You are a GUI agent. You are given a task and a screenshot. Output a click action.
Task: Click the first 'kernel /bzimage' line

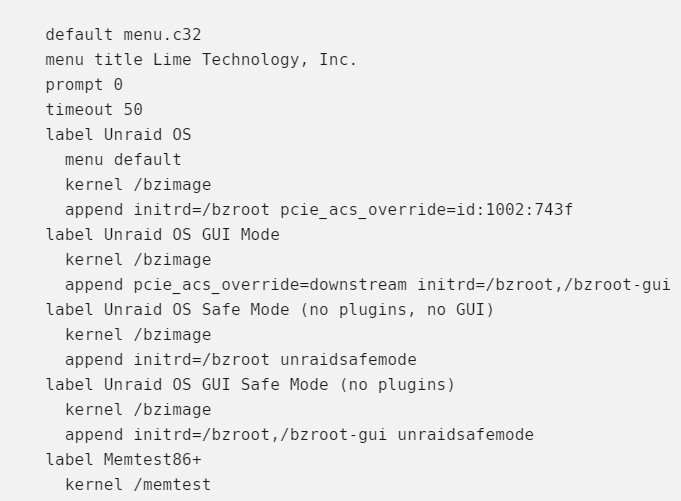tap(138, 185)
